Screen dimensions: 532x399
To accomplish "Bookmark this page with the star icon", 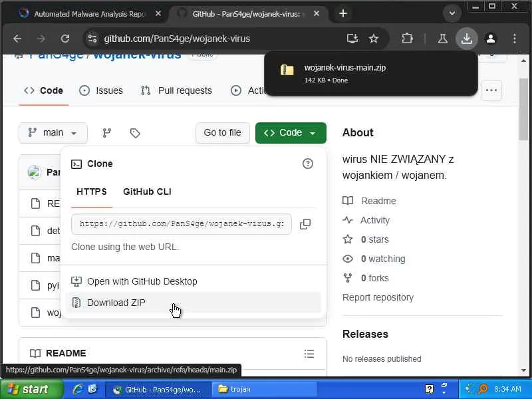I will pos(374,39).
